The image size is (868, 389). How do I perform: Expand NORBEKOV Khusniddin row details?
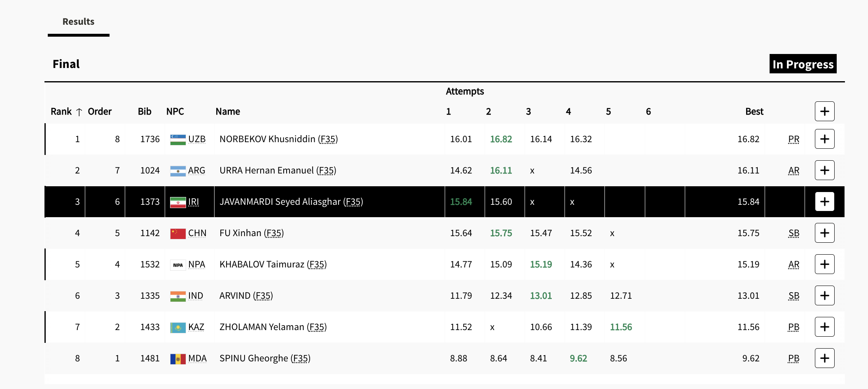point(824,139)
